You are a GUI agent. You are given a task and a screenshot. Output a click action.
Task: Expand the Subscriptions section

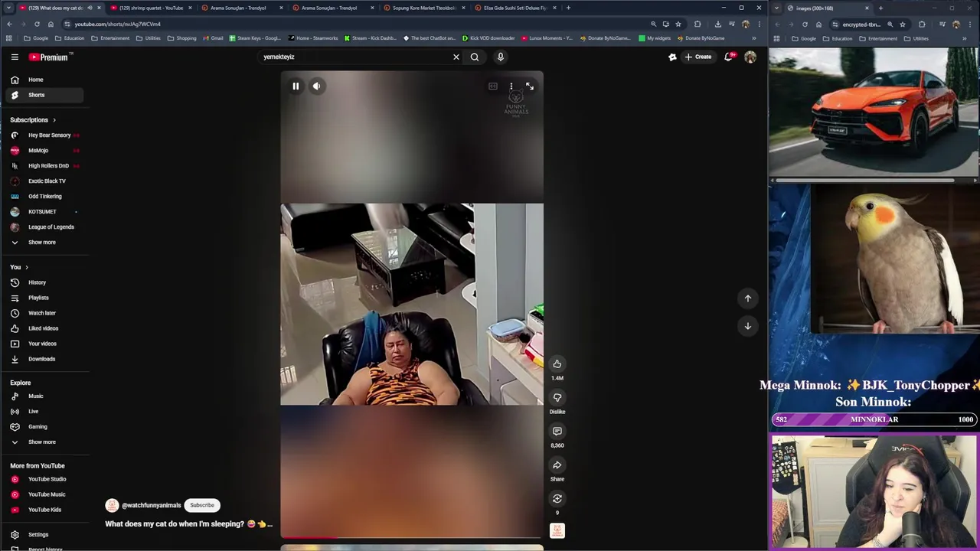coord(33,120)
